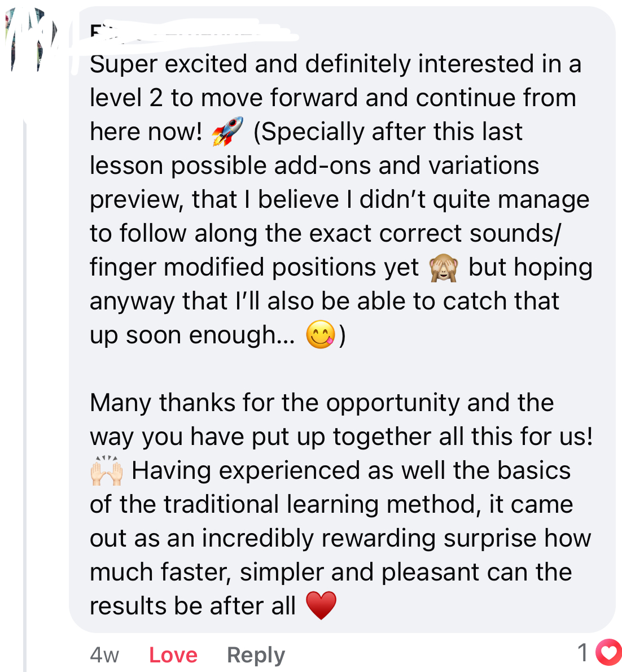Click the raised hands emoji

pyautogui.click(x=107, y=471)
